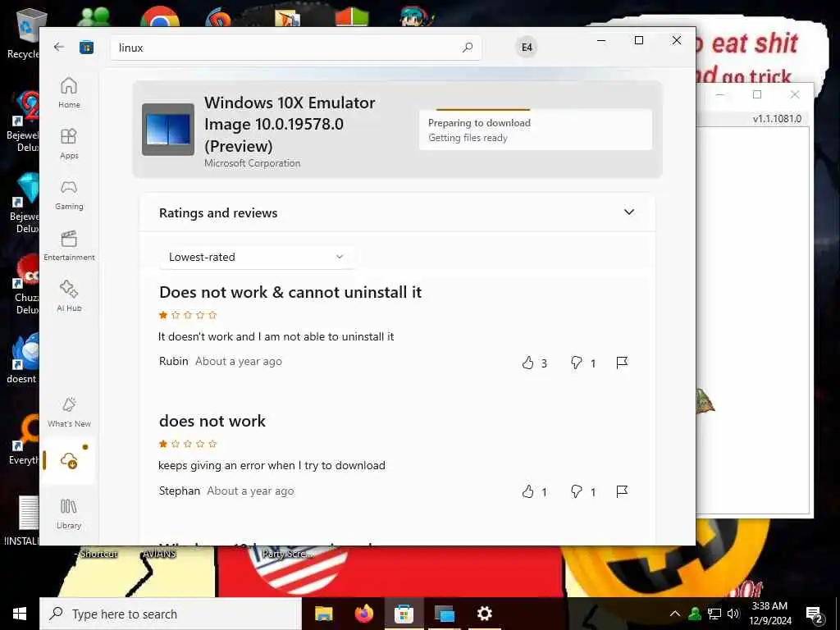Open the clock showing 3:38 AM
The image size is (840, 630).
tap(769, 614)
